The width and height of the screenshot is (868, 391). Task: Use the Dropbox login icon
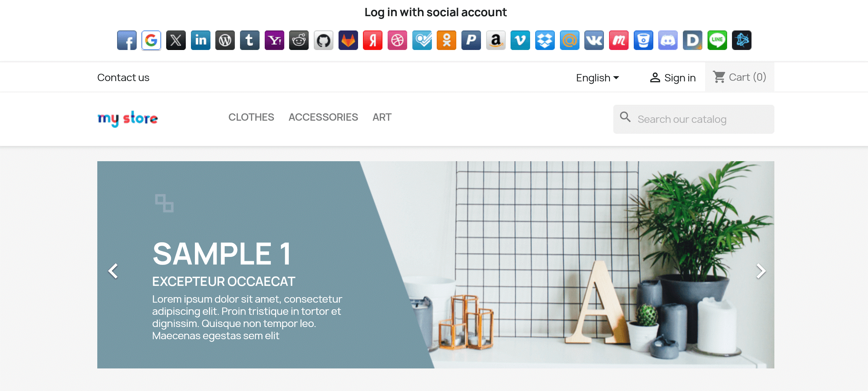click(x=545, y=41)
